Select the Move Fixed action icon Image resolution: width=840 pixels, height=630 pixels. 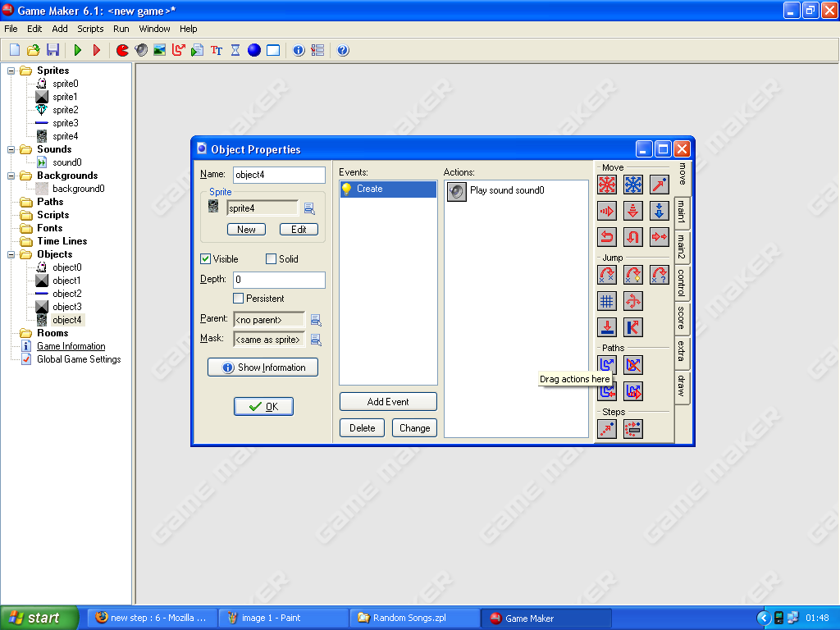pos(607,185)
